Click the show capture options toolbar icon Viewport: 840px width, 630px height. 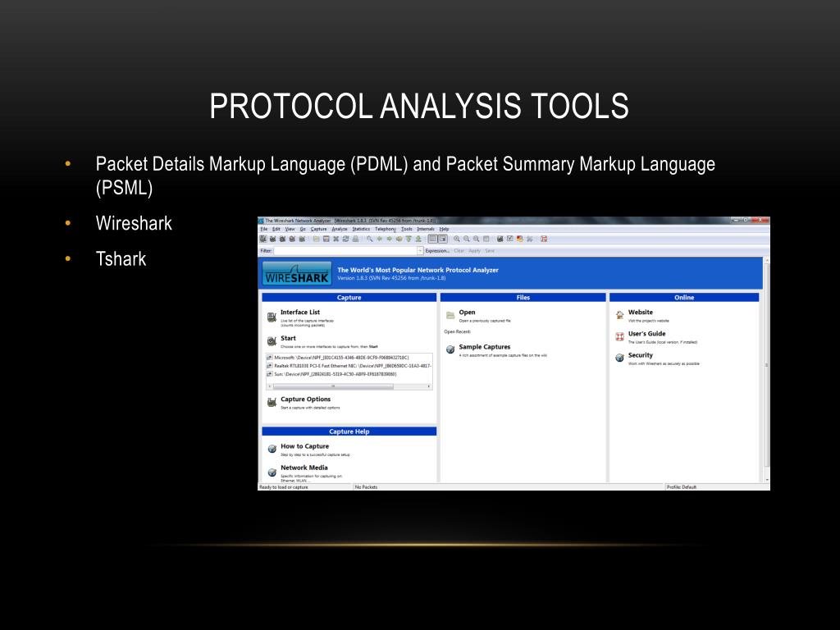tap(272, 239)
